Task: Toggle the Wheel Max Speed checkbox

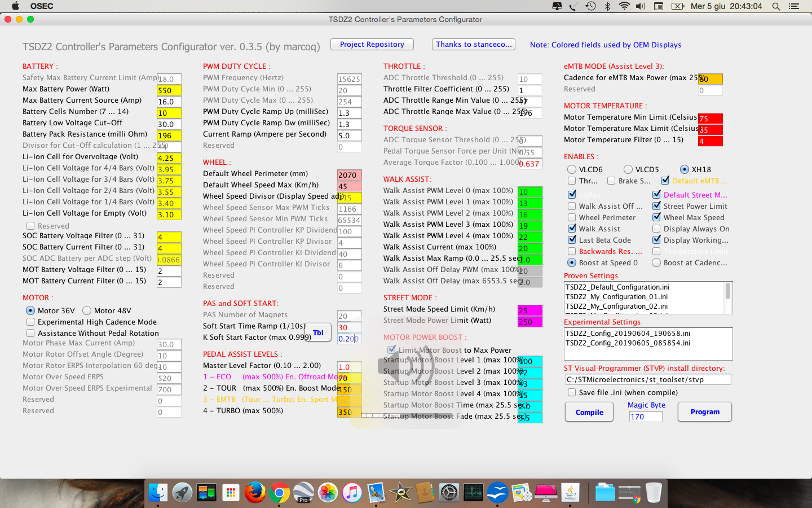Action: (656, 217)
